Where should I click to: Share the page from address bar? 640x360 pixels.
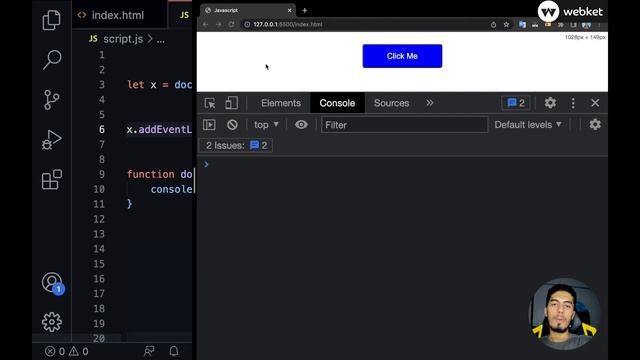point(493,24)
